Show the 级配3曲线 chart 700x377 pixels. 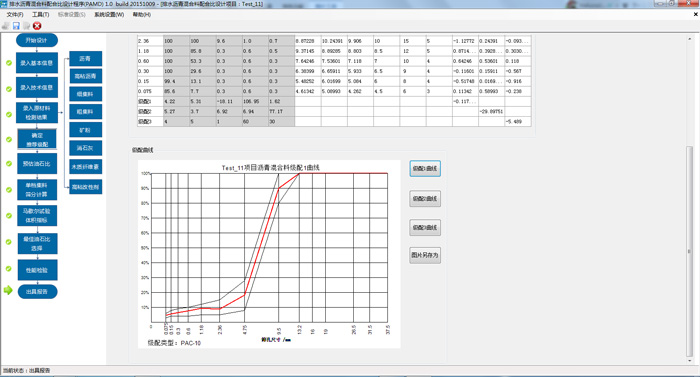pos(425,227)
